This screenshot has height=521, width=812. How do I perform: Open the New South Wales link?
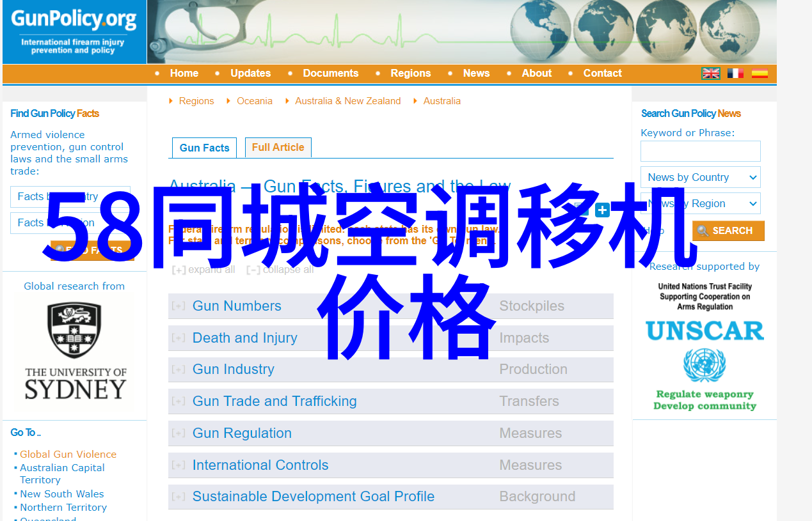(x=61, y=494)
